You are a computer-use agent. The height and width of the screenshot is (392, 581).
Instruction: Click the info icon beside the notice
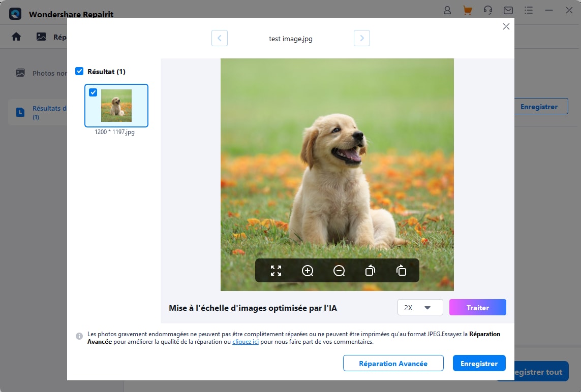pos(79,336)
